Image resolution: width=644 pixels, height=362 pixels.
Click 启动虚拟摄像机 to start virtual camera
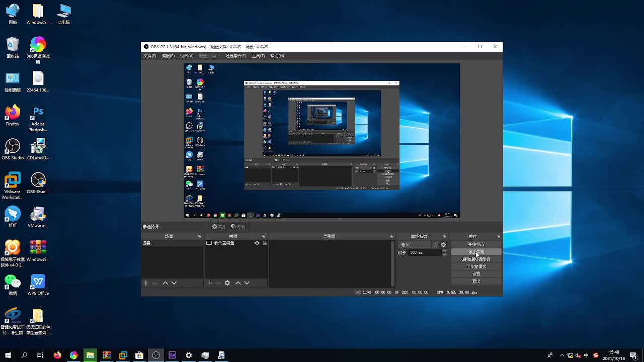[475, 259]
